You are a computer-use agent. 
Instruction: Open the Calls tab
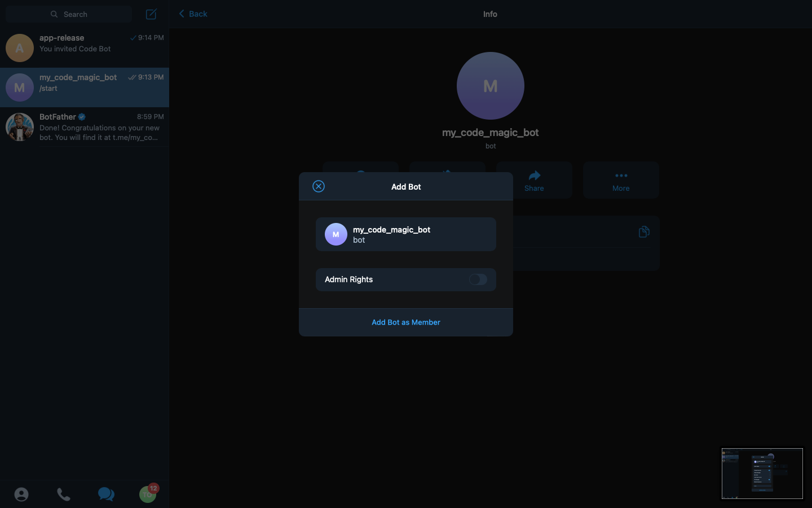point(64,494)
